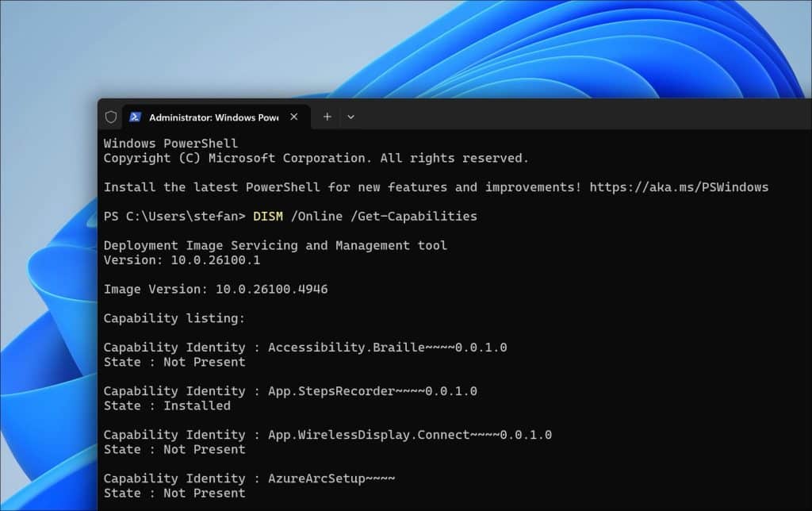This screenshot has height=511, width=812.
Task: Click the State line under Accessibility.Braille
Action: coord(174,362)
